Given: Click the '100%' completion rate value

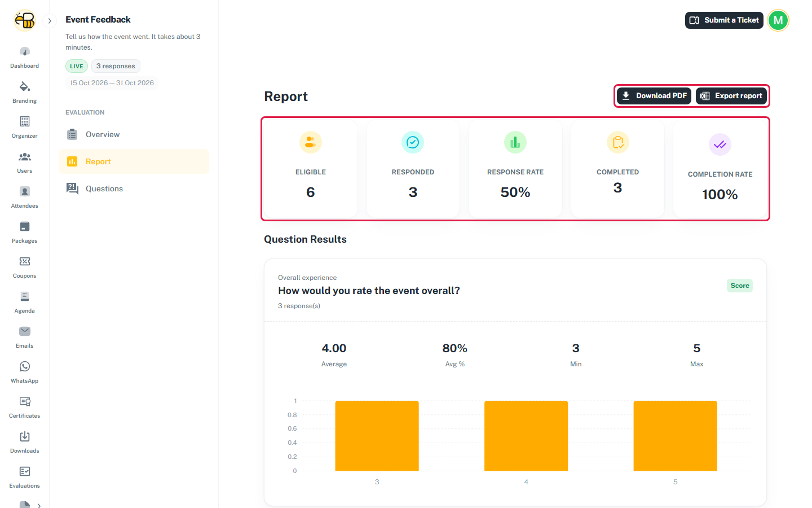Looking at the screenshot, I should point(720,195).
